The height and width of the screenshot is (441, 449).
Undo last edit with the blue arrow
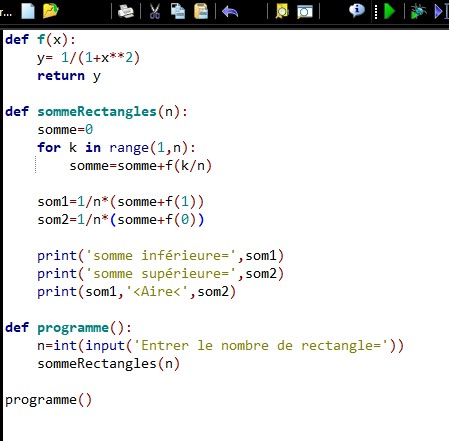click(x=230, y=12)
